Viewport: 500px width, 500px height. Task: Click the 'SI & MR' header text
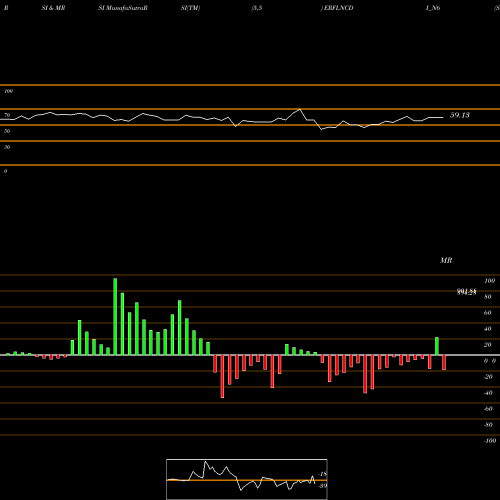pyautogui.click(x=53, y=8)
